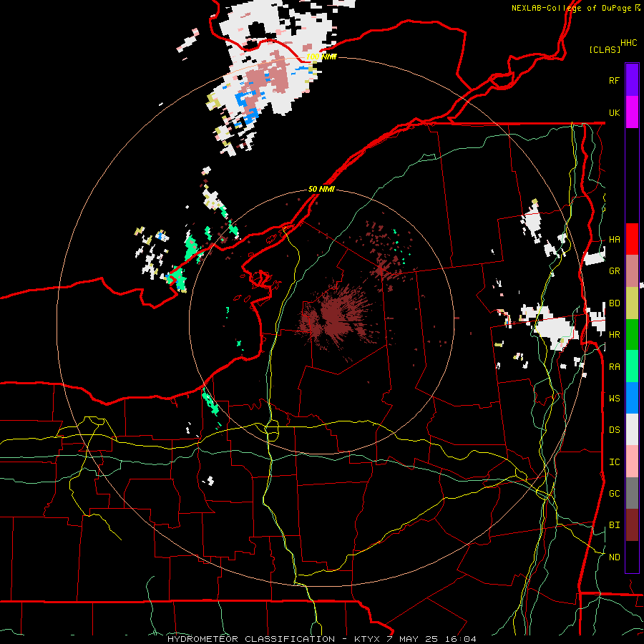
Task: Click the BI brown legend swatch
Action: point(632,525)
